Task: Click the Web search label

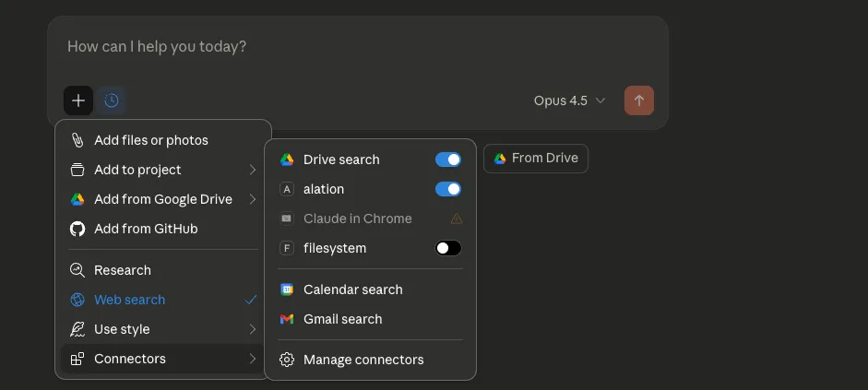Action: [x=129, y=300]
